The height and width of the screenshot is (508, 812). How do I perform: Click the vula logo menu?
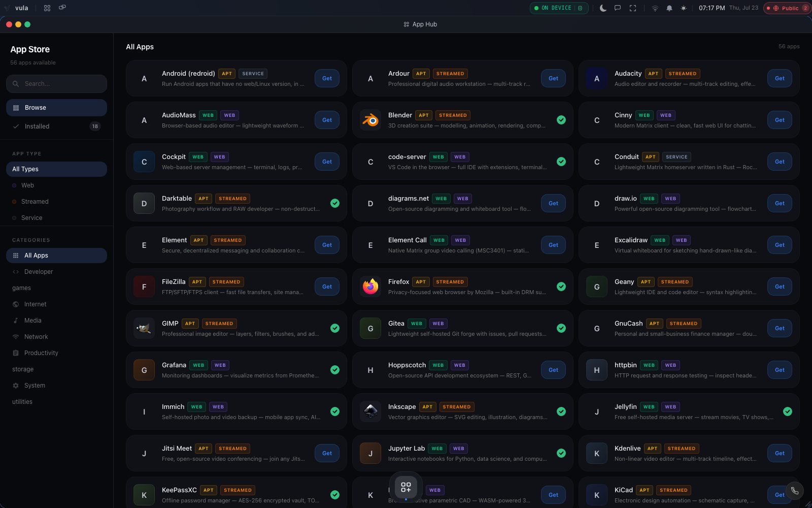(x=17, y=8)
